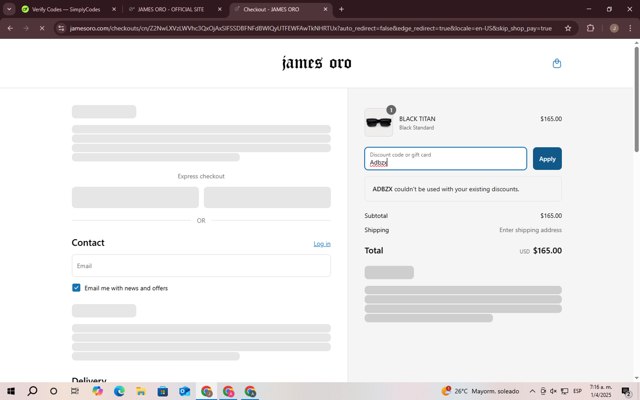Click the Contact section heading
640x400 pixels.
point(88,243)
